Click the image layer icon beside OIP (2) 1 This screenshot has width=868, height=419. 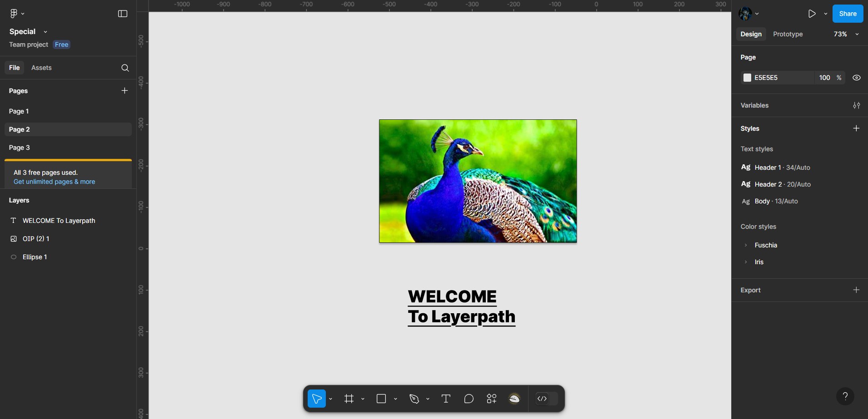pos(14,239)
